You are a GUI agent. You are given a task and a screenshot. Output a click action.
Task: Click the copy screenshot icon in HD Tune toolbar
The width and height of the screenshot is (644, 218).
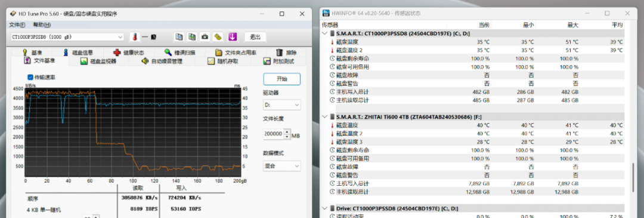click(192, 37)
